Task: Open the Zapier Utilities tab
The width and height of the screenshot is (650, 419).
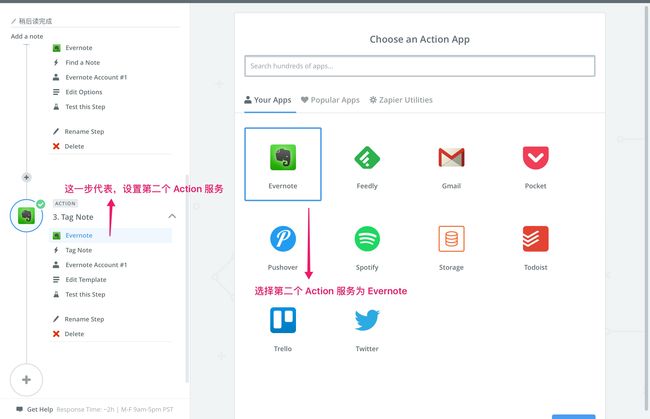Action: coord(401,100)
